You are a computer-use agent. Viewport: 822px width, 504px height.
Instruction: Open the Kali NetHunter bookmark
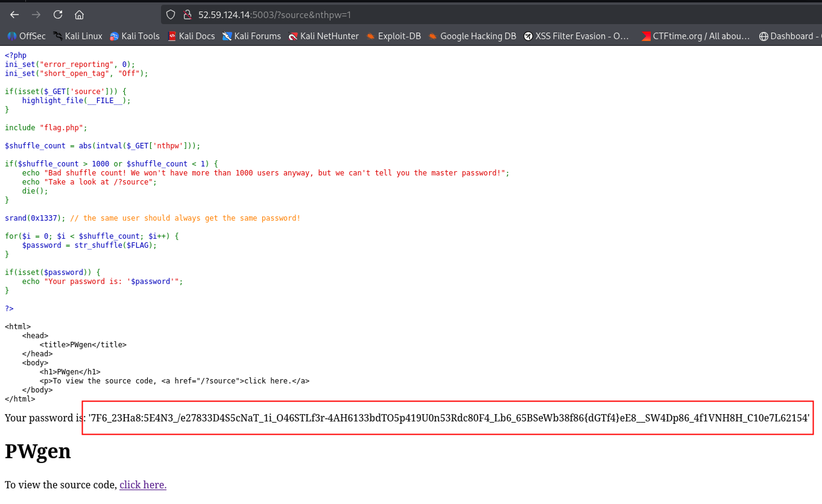pos(323,36)
